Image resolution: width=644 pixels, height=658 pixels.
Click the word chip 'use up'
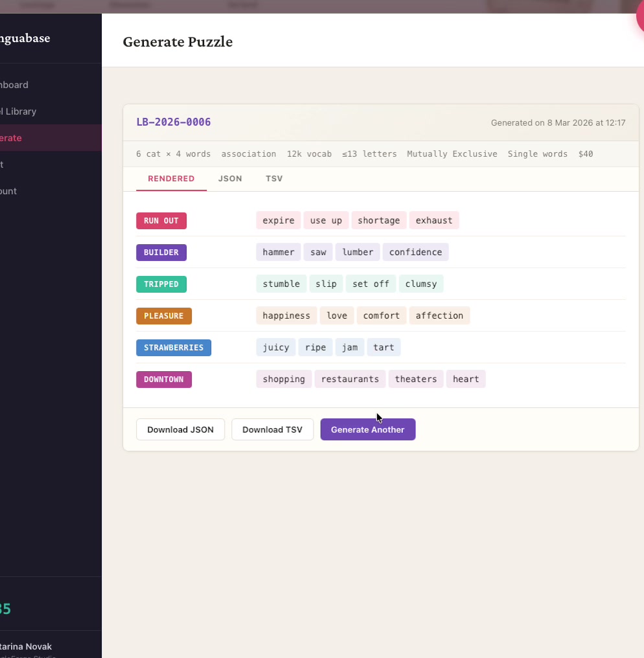tap(326, 220)
